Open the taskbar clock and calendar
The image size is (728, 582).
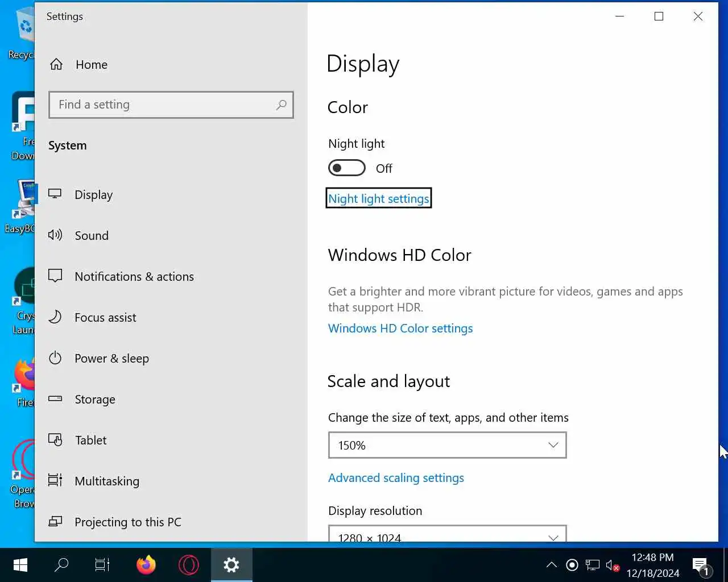point(653,565)
